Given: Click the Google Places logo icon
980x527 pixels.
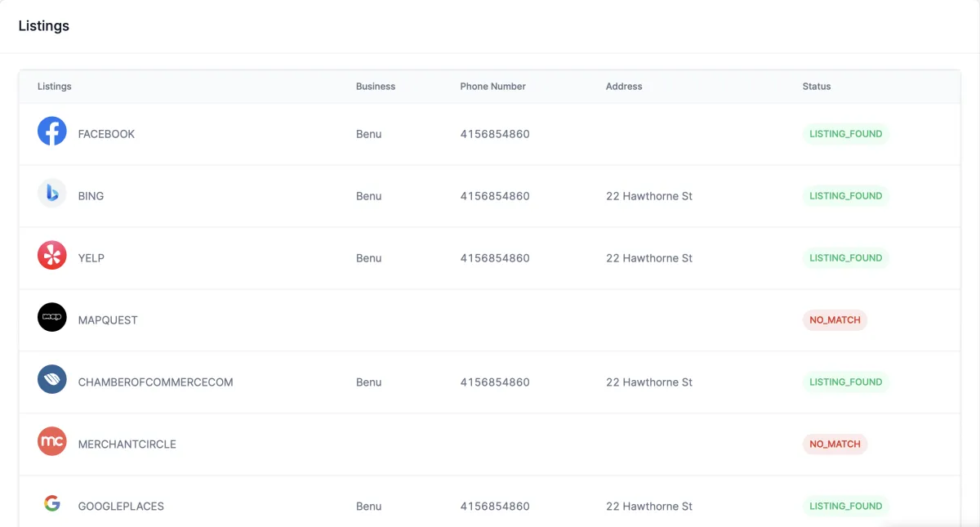Looking at the screenshot, I should 52,503.
